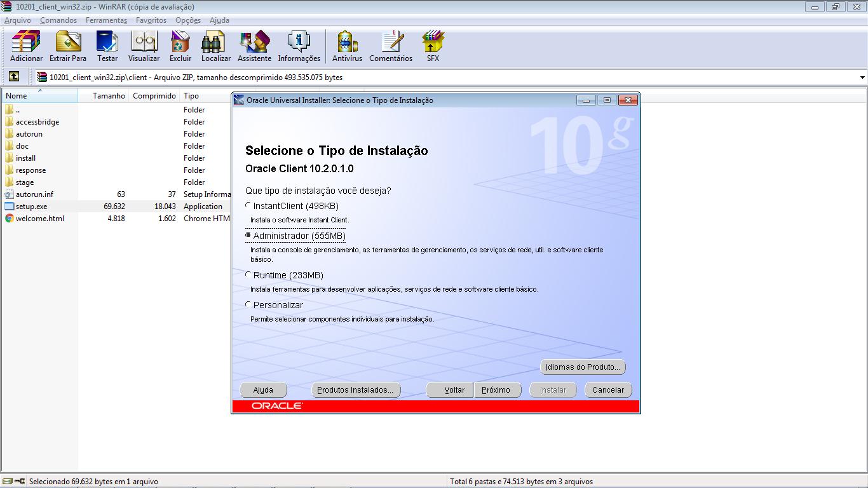Click the Idiomas do Produto button

pos(582,367)
